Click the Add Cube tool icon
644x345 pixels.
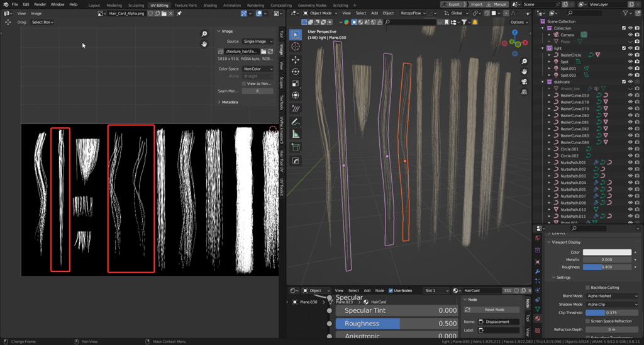point(296,147)
